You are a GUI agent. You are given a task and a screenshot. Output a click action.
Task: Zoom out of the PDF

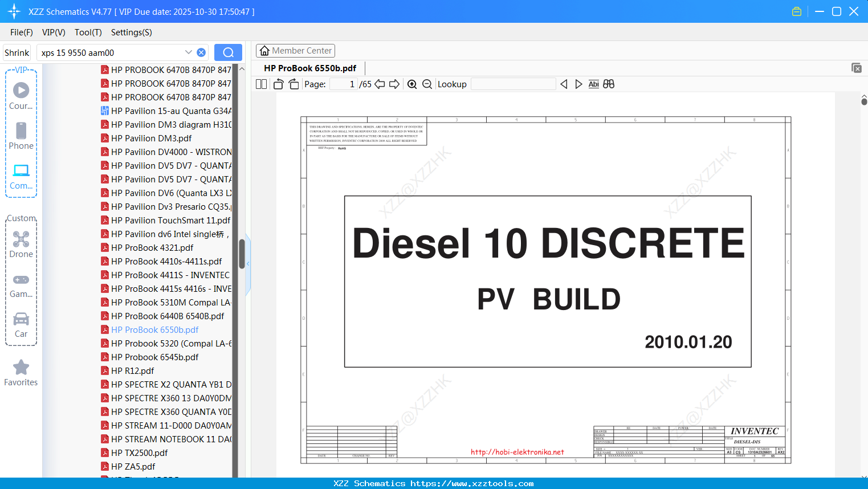point(427,84)
